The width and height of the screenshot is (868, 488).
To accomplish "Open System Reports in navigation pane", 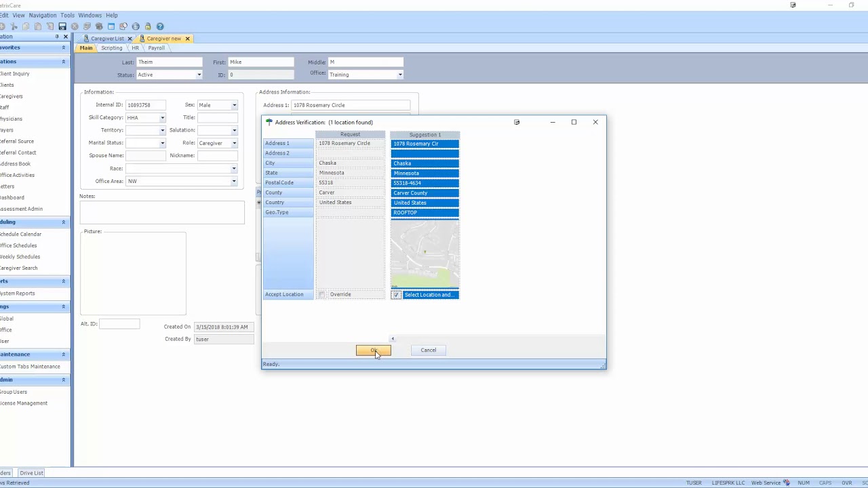I will (x=17, y=293).
